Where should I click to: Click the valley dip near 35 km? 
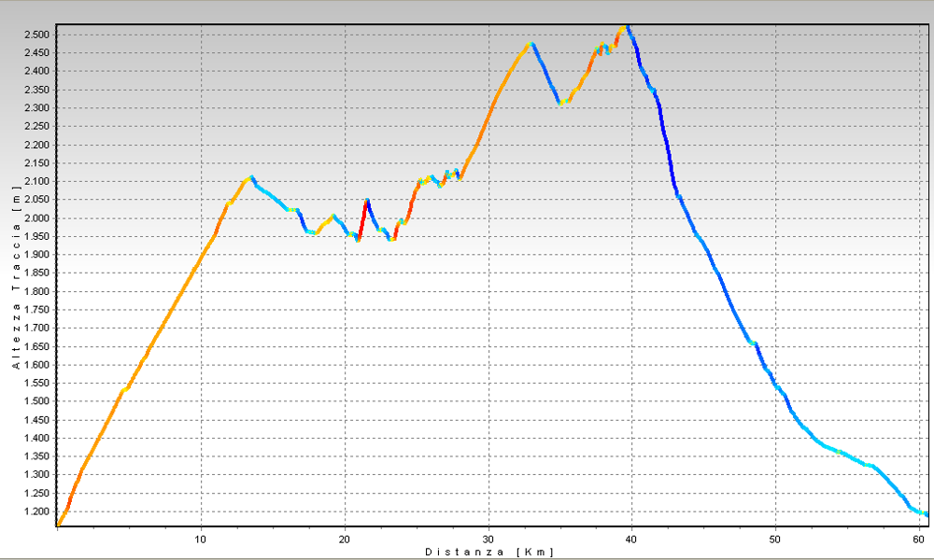point(561,103)
